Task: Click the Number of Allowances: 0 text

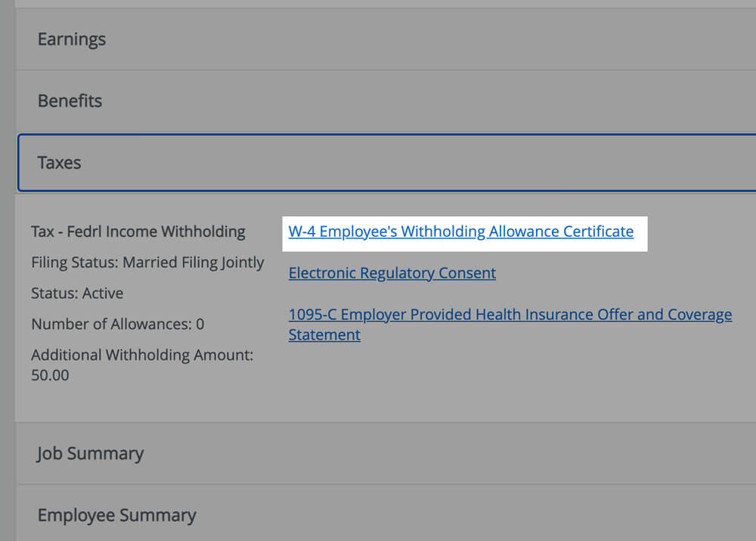Action: pyautogui.click(x=117, y=325)
